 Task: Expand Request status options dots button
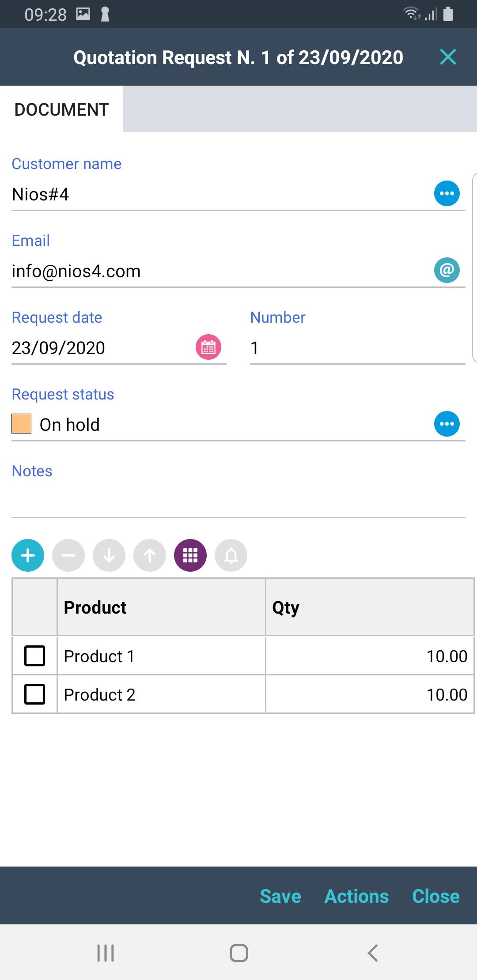tap(447, 424)
